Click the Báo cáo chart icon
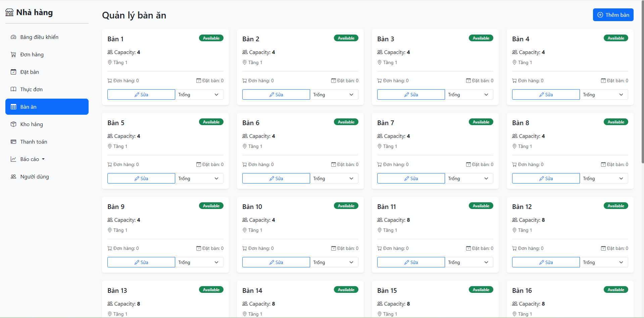The image size is (644, 318). tap(13, 159)
